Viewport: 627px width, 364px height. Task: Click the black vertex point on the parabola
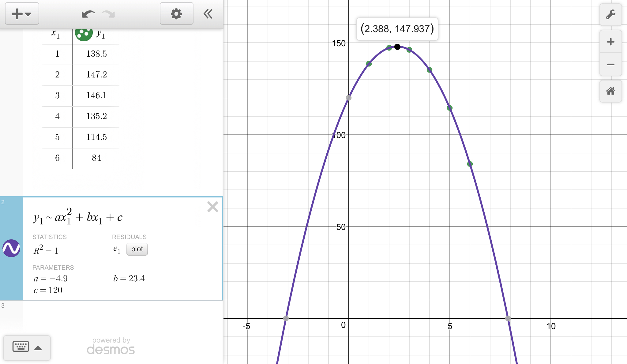397,47
